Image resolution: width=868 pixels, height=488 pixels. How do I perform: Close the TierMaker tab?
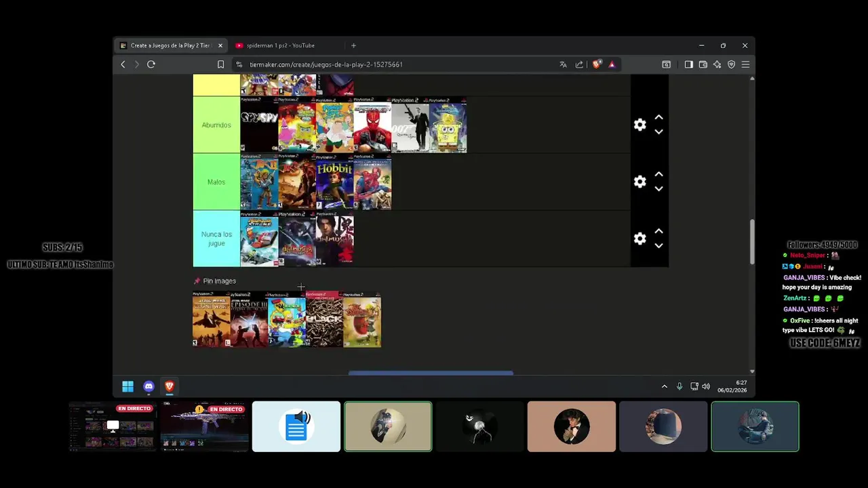(220, 45)
